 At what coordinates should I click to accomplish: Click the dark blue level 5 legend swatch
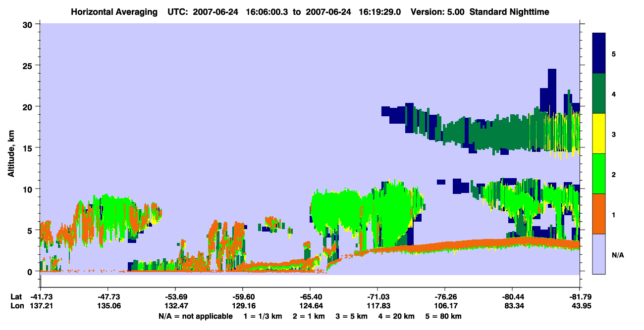point(599,53)
